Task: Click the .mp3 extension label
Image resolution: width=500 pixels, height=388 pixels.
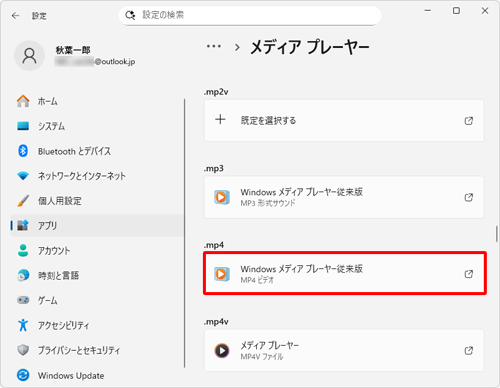Action: point(214,168)
